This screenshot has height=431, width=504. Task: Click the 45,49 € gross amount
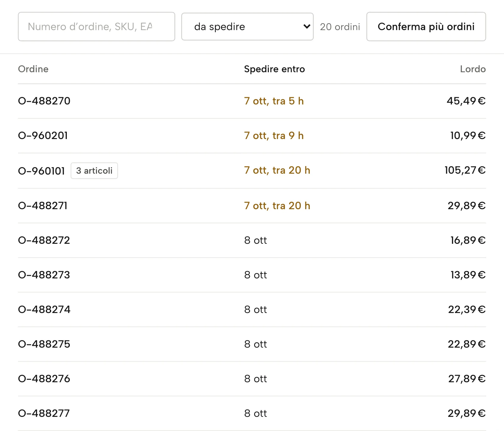pos(466,101)
